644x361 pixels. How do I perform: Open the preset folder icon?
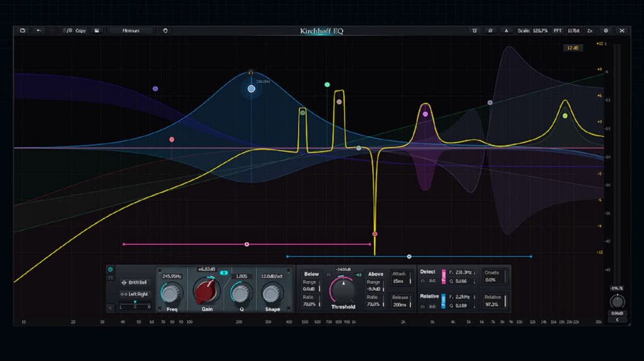(23, 30)
